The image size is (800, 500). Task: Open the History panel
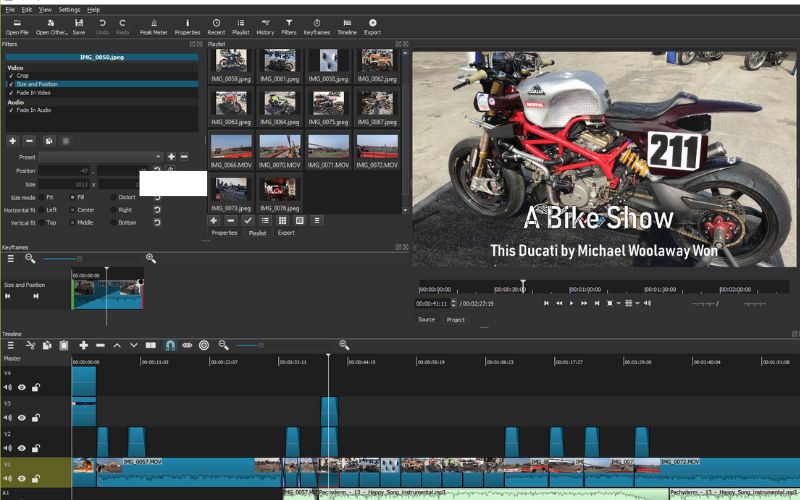(x=265, y=27)
